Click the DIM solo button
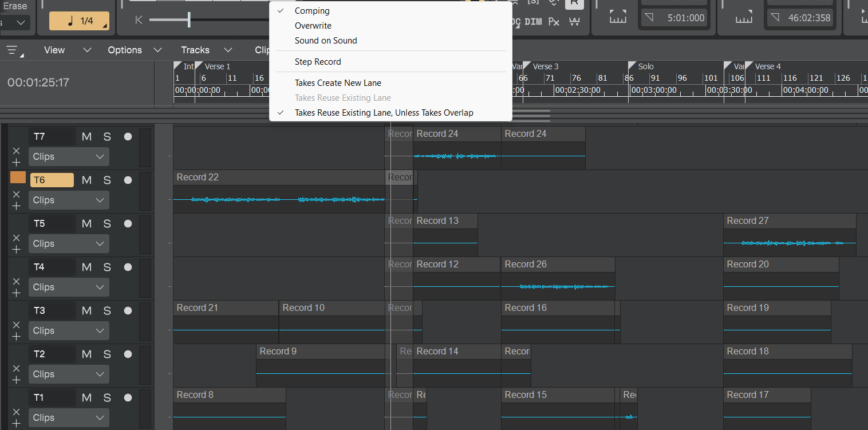 pos(533,22)
